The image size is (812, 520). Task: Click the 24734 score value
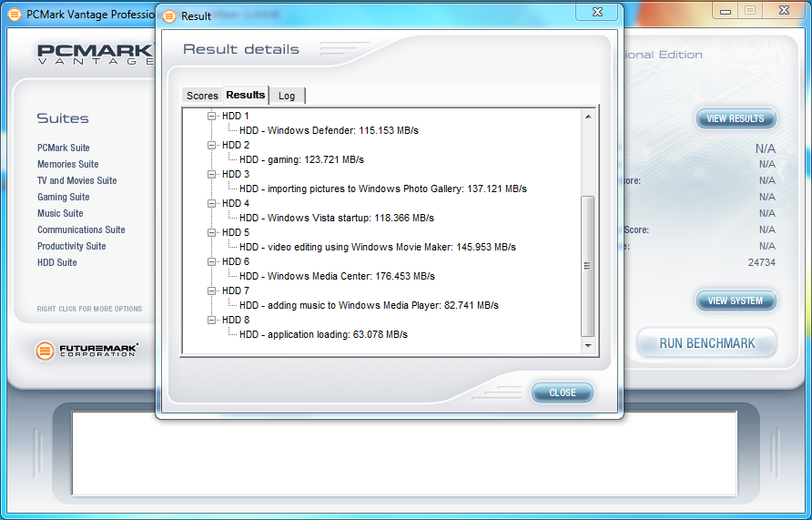pyautogui.click(x=762, y=262)
